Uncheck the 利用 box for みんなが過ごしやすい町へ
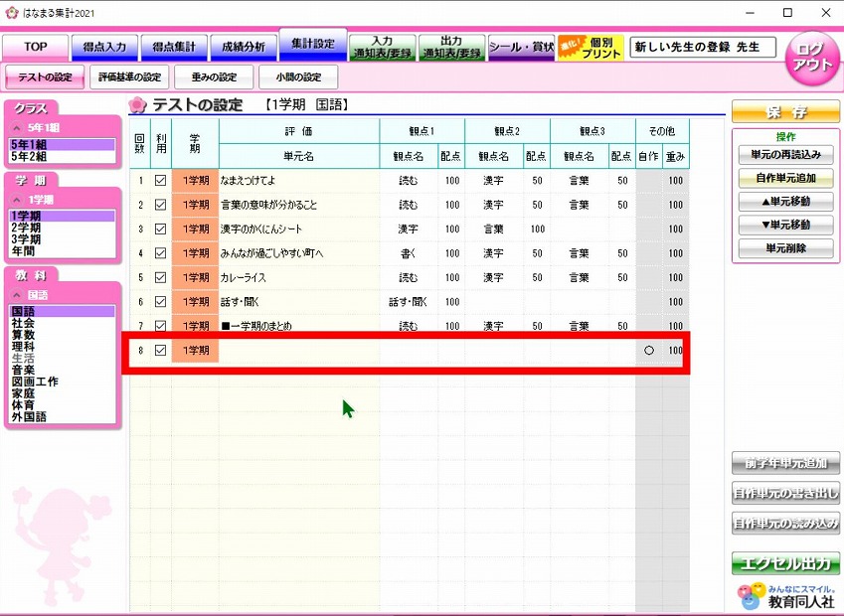844x616 pixels. pyautogui.click(x=160, y=253)
